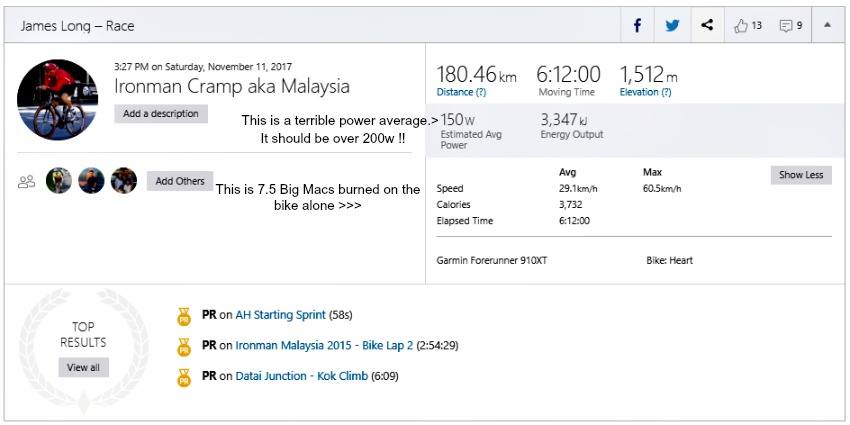850x425 pixels.
Task: Click the group athletes icon
Action: (x=27, y=181)
